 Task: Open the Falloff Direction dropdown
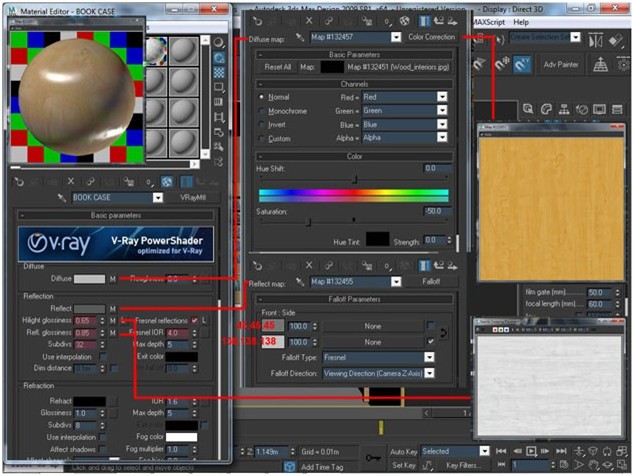429,373
